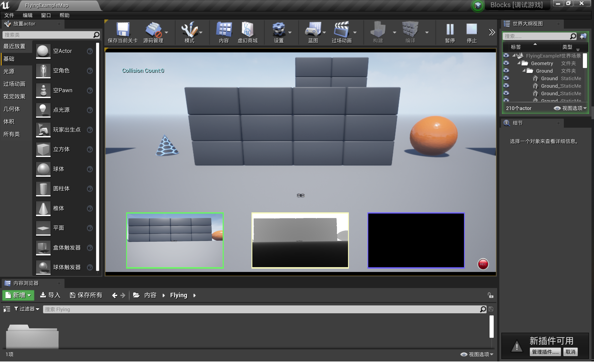
Task: Open the Edit (编辑) menu
Action: click(x=27, y=15)
